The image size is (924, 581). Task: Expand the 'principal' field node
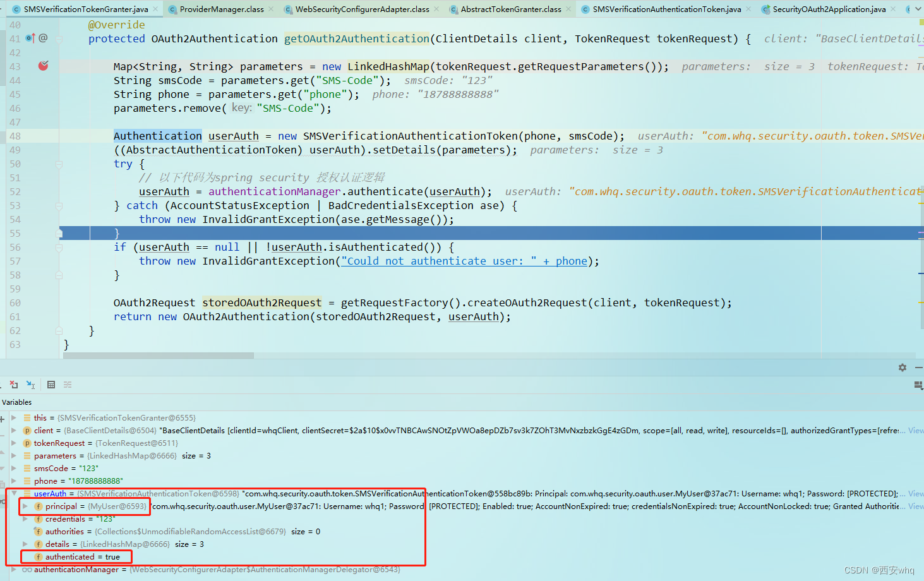(25, 506)
